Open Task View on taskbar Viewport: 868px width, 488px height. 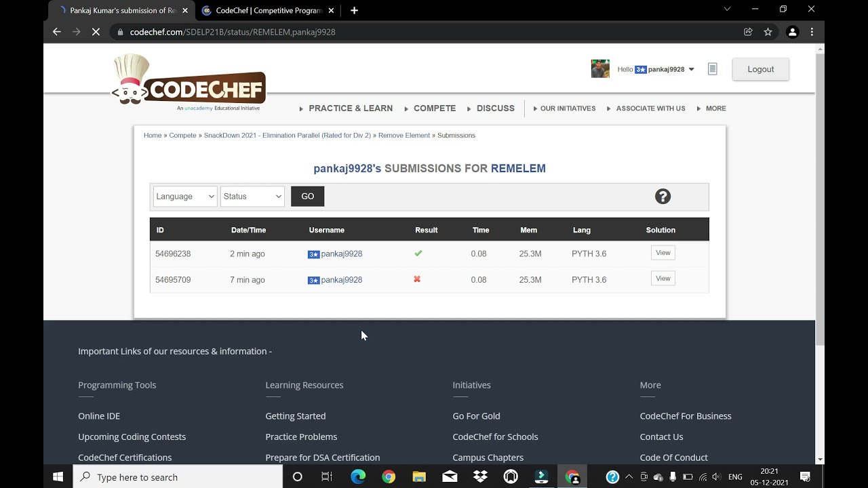(x=327, y=477)
